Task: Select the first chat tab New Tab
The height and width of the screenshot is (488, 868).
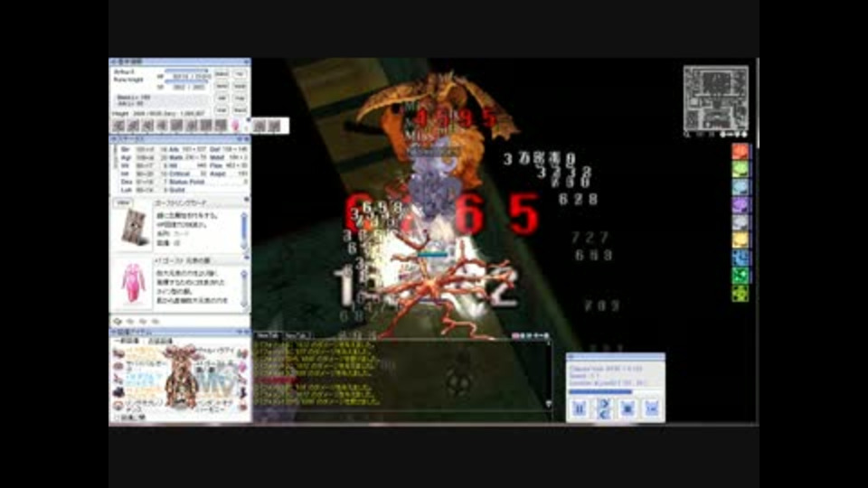Action: click(268, 336)
